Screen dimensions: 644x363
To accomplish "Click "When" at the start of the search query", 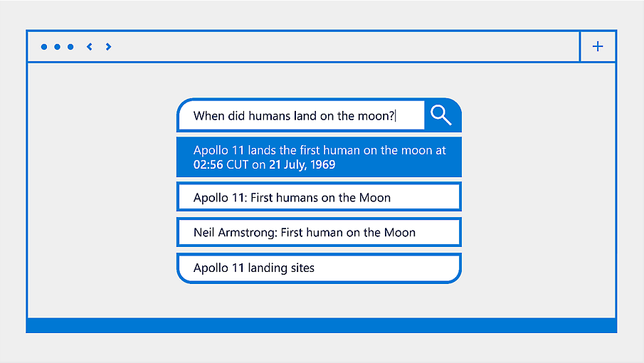I will tap(208, 115).
